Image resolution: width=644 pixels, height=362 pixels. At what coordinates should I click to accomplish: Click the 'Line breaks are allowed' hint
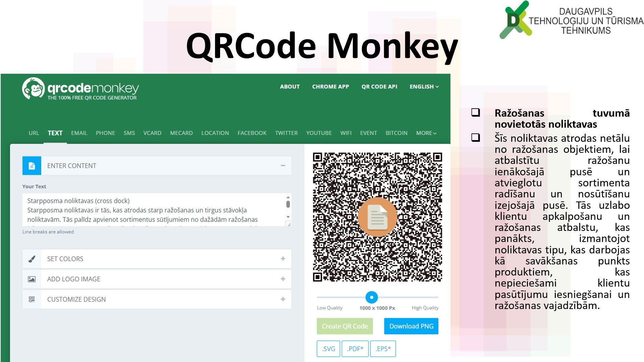point(48,232)
